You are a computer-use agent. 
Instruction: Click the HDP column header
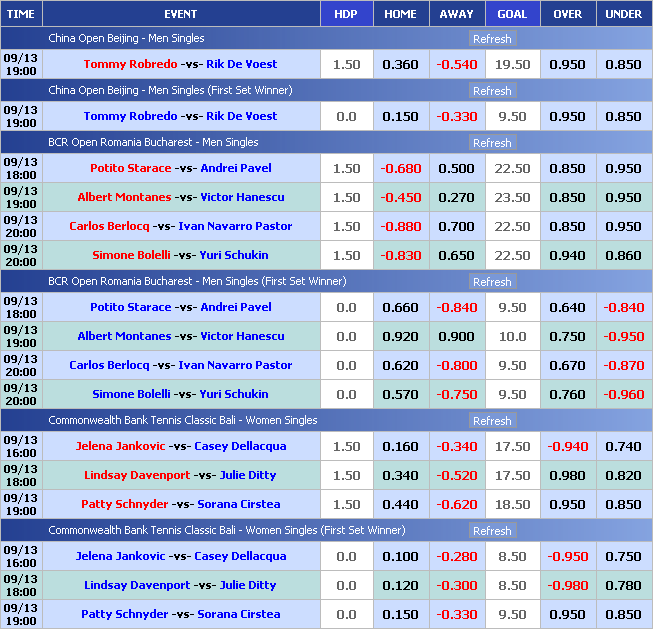(346, 14)
